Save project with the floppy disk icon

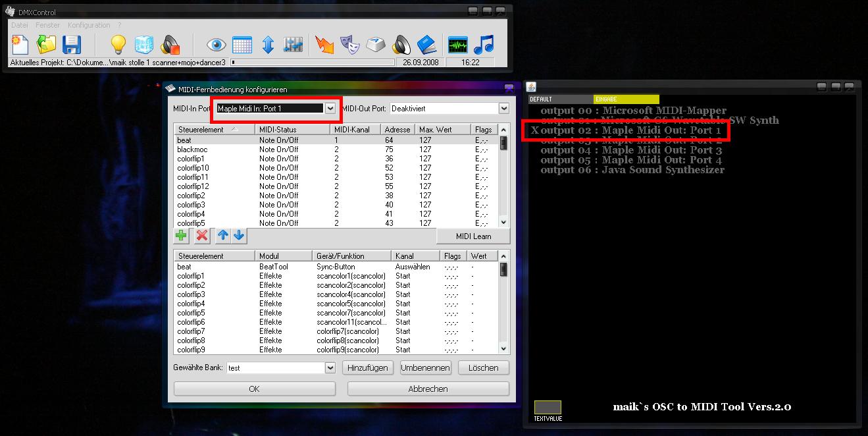[x=71, y=45]
